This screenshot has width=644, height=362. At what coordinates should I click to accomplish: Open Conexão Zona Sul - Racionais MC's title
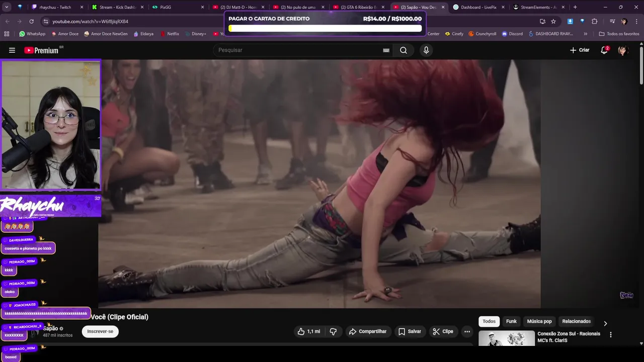(569, 337)
